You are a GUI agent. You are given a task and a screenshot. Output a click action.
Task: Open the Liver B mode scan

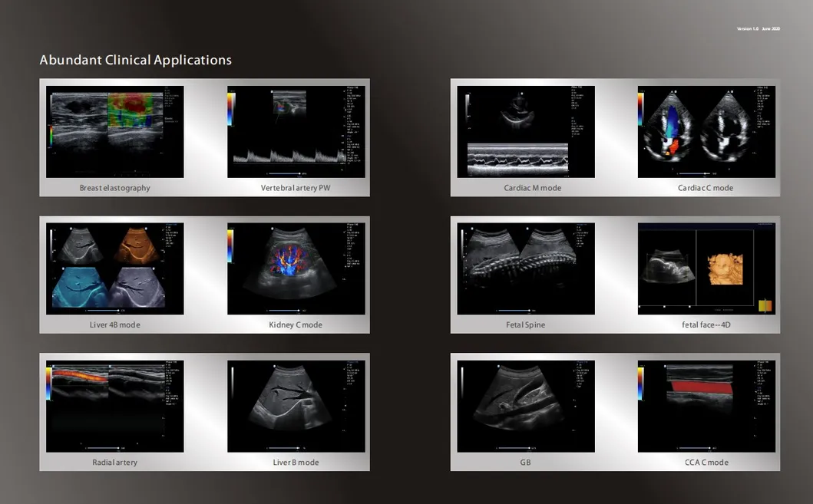point(296,405)
